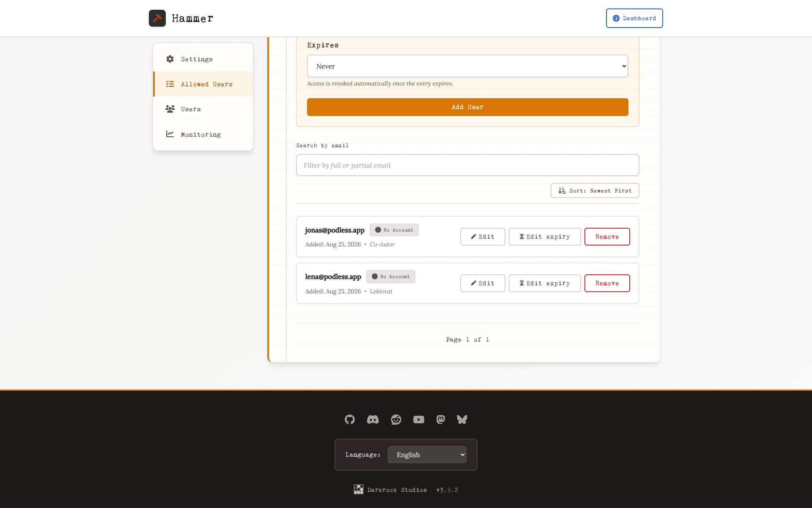Open the Mastodon footer icon
This screenshot has width=812, height=508.
click(x=441, y=420)
